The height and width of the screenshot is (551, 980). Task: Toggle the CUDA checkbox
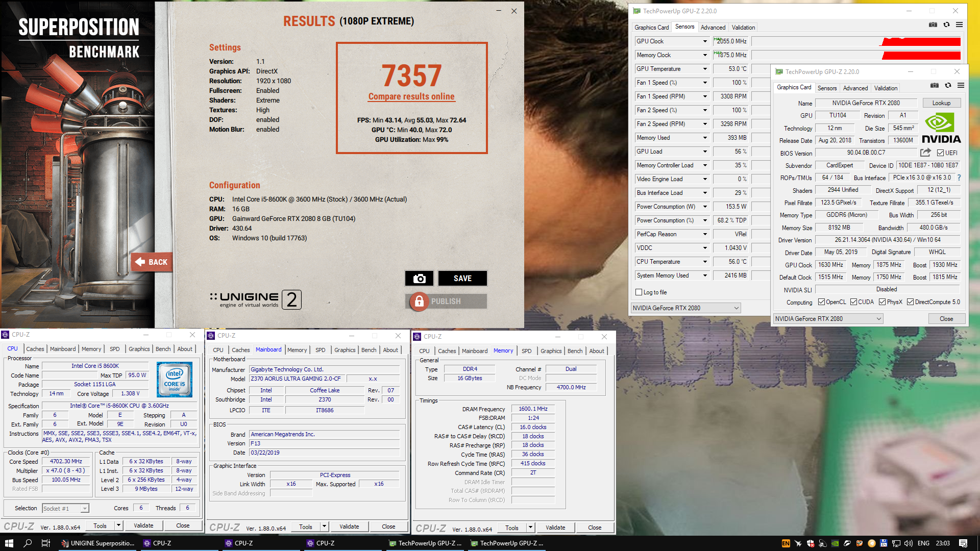click(853, 302)
